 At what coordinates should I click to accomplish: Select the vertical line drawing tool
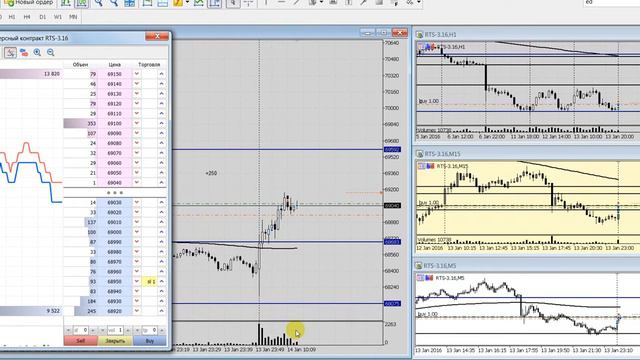[266, 3]
